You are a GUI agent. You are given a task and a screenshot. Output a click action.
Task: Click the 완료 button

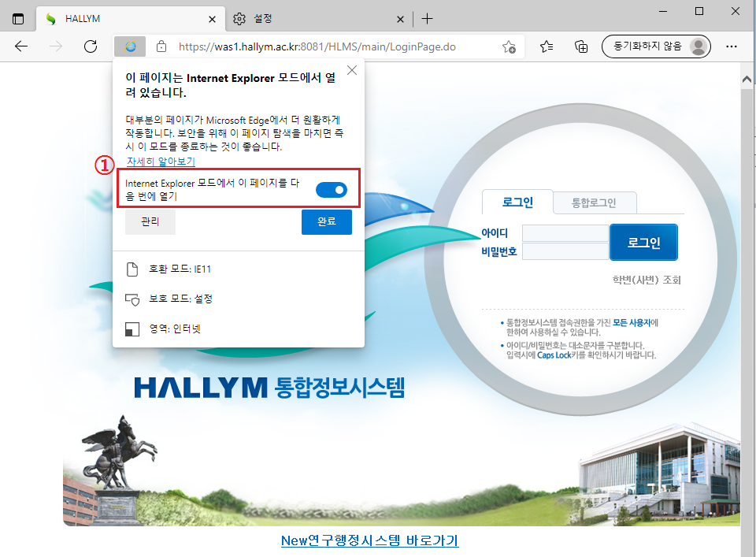[326, 222]
